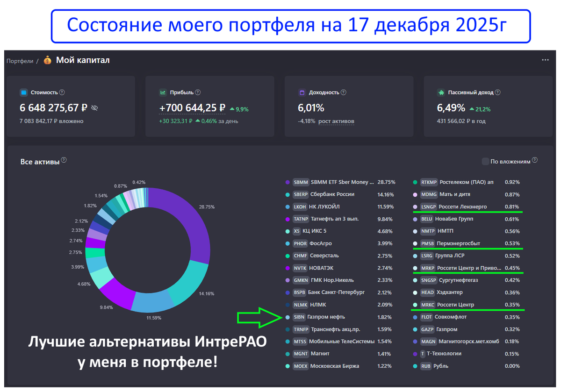Image resolution: width=561 pixels, height=392 pixels.
Task: Click help icon beside По вложениям
Action: [535, 160]
